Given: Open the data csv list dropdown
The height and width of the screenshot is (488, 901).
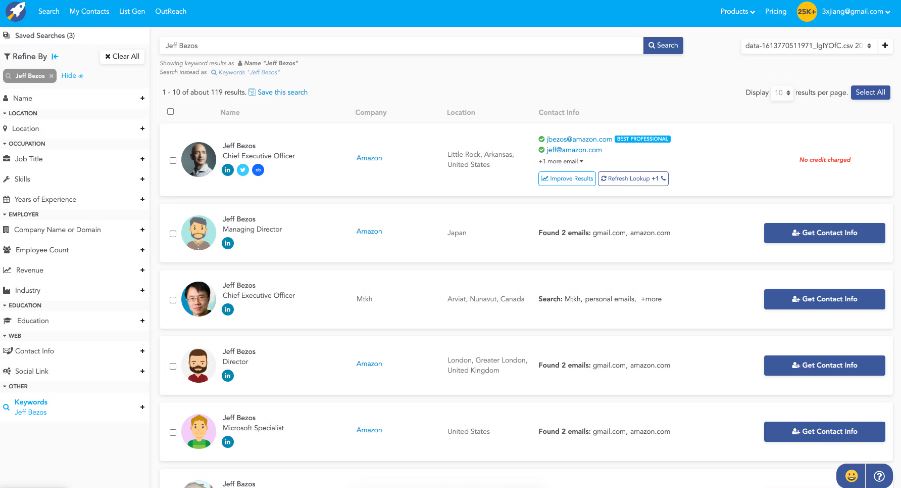Looking at the screenshot, I should point(808,45).
